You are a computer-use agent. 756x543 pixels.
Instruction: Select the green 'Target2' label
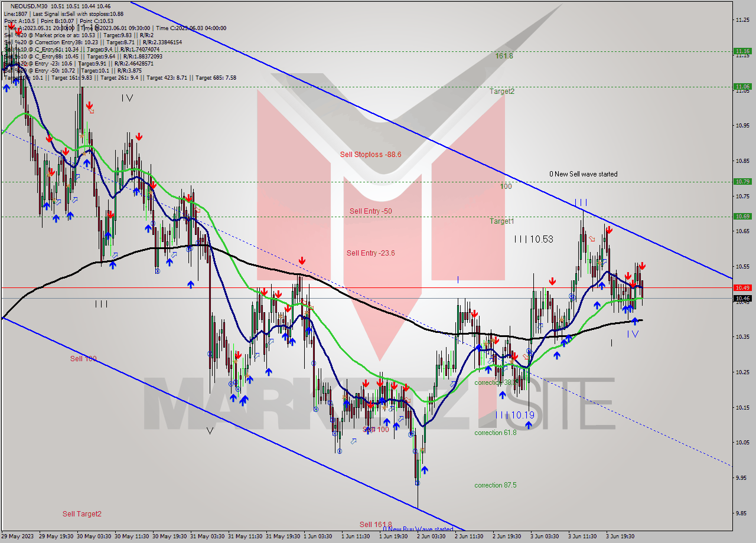pos(502,91)
